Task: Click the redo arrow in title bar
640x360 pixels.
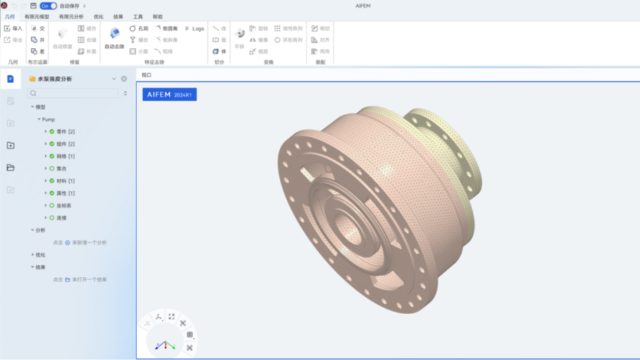Action: [x=23, y=6]
